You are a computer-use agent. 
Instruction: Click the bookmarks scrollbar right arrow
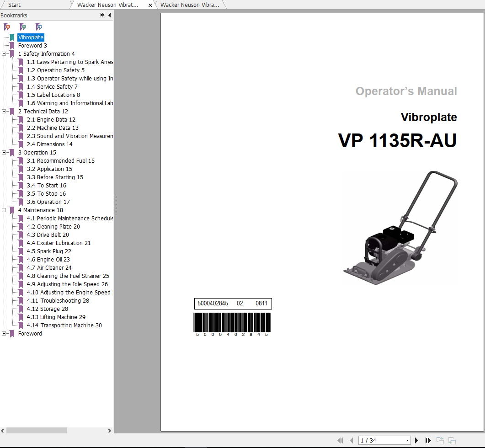coord(110,431)
